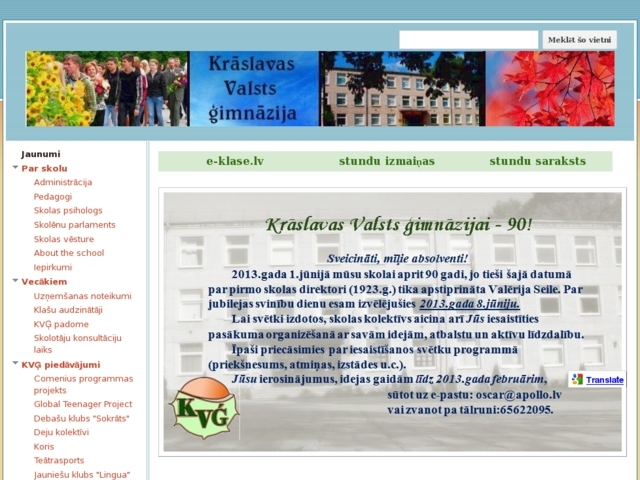Viewport: 640px width, 480px height.
Task: Open 'Comenius programmas projekts' page
Action: 83,384
